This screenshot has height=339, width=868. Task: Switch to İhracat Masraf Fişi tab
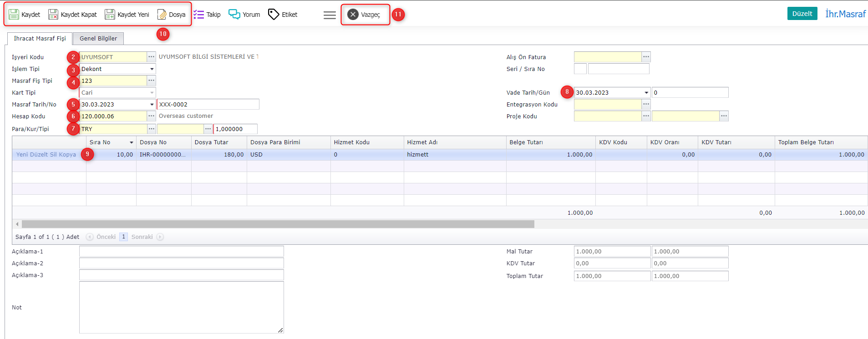click(40, 39)
